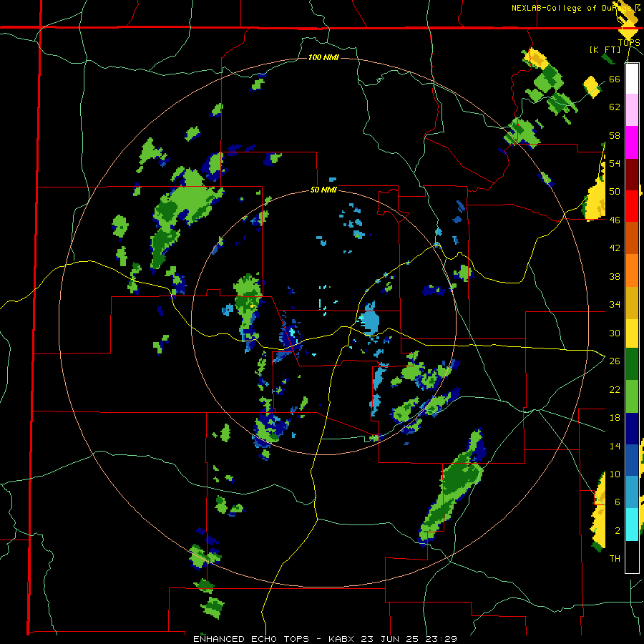Click the '14' legend value

[x=615, y=446]
